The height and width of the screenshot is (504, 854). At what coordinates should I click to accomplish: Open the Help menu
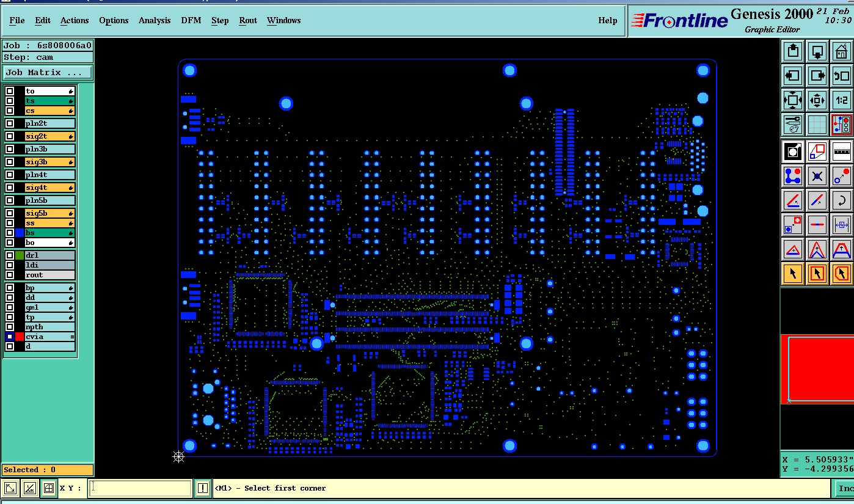pos(607,20)
